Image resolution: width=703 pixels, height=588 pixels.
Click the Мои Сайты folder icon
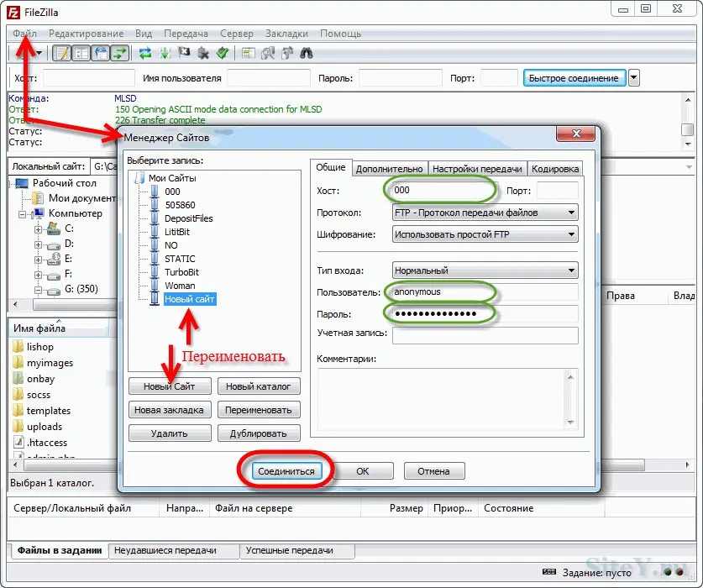click(x=139, y=177)
